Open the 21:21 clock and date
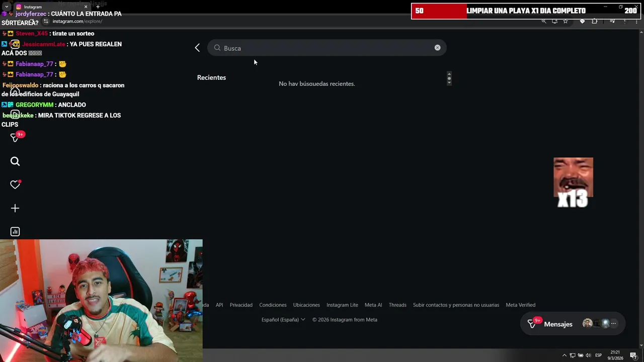This screenshot has height=362, width=644. click(615, 355)
